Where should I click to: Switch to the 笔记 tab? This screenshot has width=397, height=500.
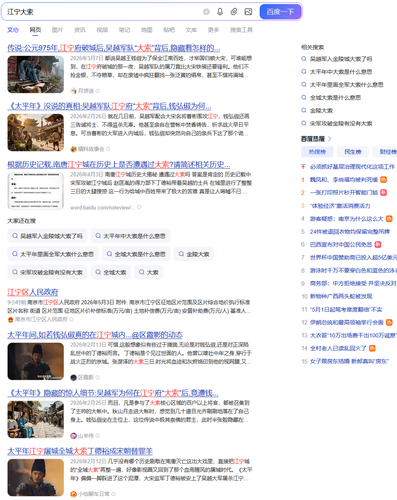(x=124, y=30)
